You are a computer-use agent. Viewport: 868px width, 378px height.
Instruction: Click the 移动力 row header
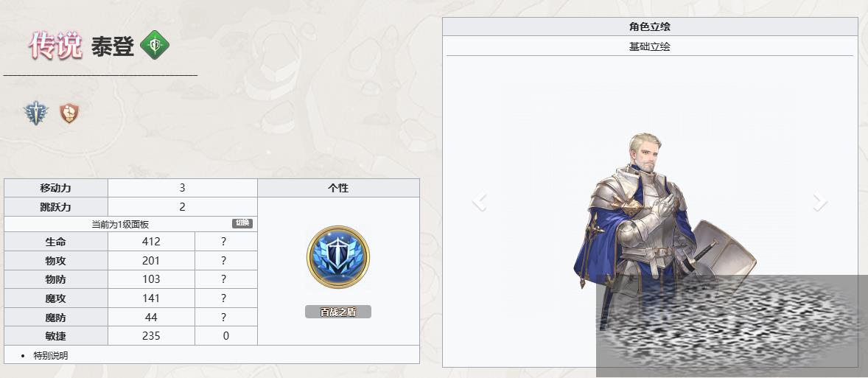point(56,188)
